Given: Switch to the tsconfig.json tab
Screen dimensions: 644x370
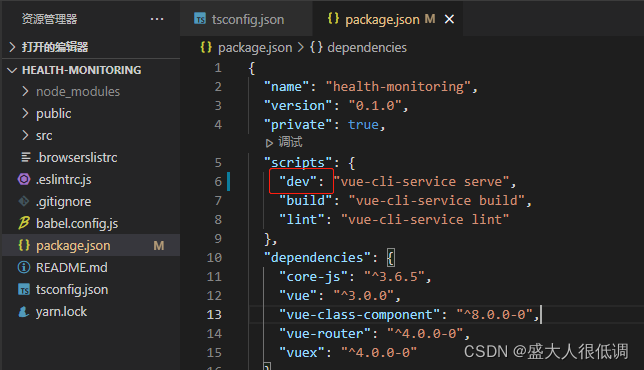Looking at the screenshot, I should tap(246, 19).
